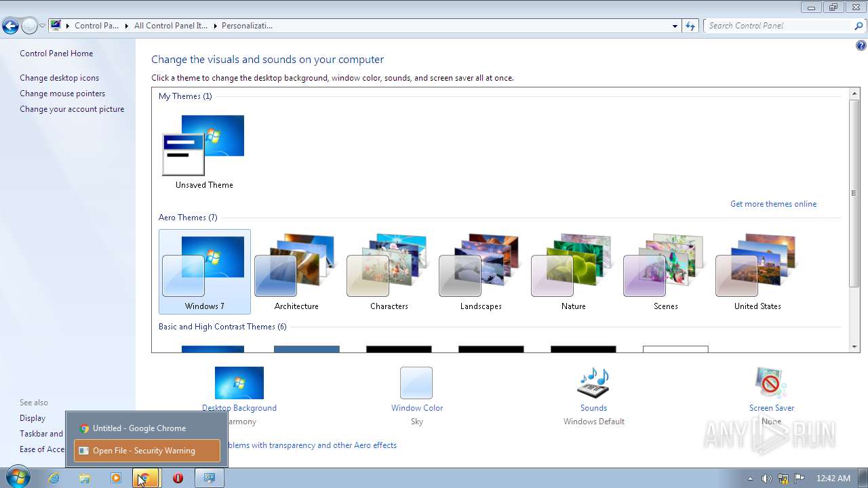
Task: Apply the United States theme
Action: pos(757,272)
